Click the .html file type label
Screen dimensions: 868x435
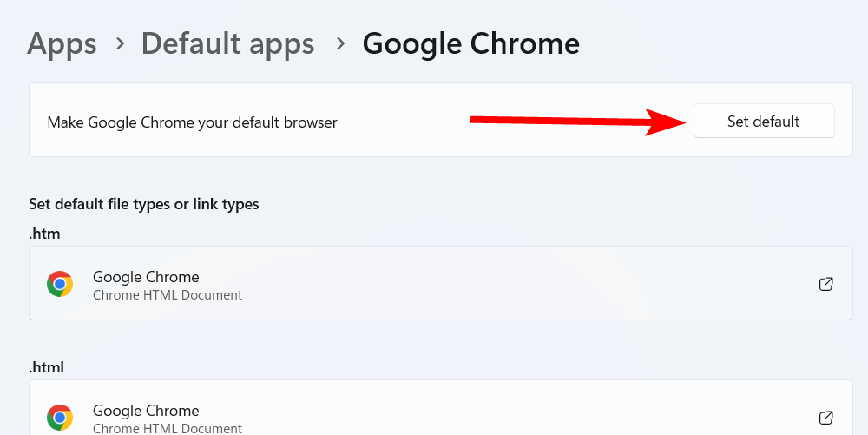click(x=47, y=367)
